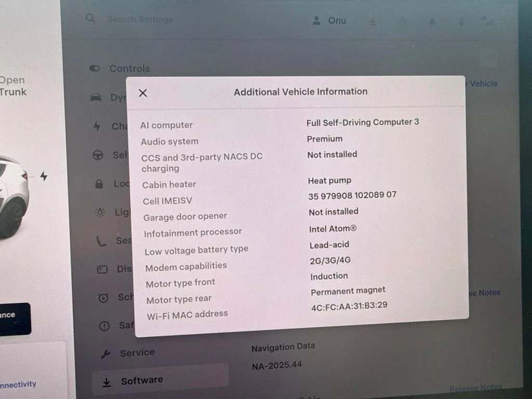Tap the Schedule clock icon

pyautogui.click(x=103, y=298)
